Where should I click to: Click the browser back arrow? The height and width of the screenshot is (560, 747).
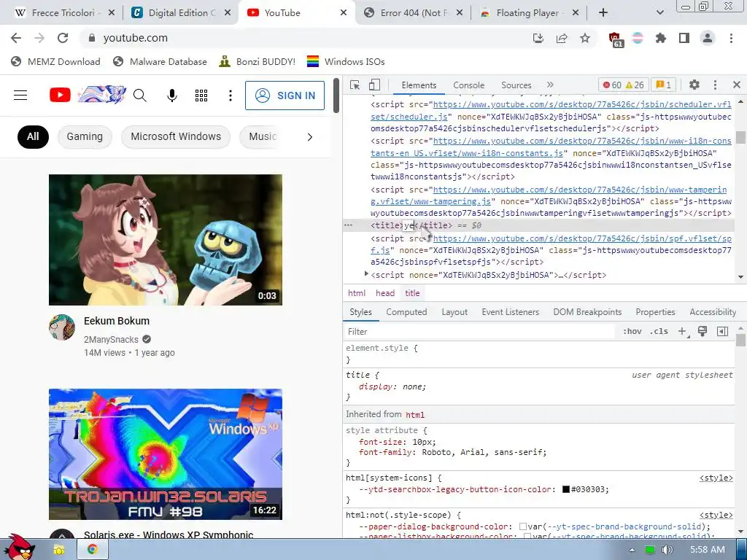pos(16,38)
